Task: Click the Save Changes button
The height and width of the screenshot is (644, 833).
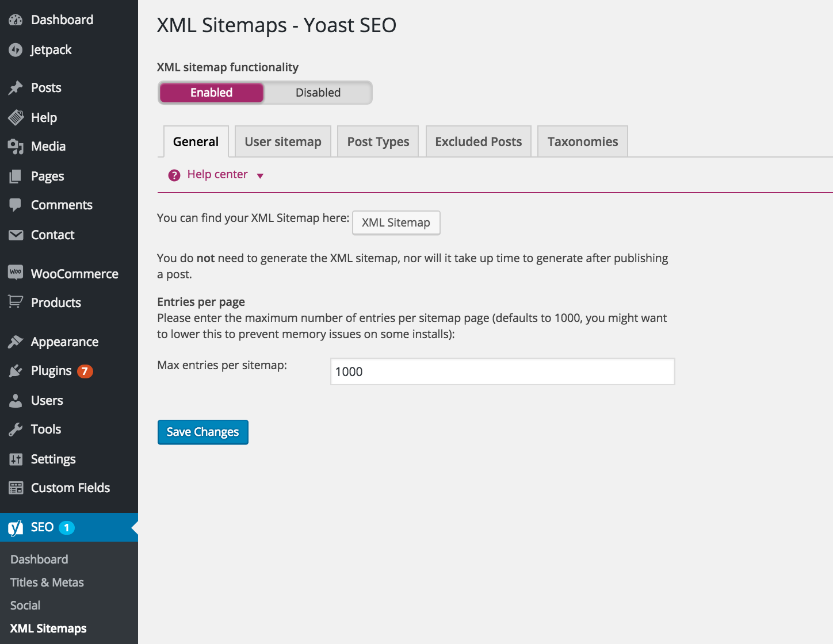Action: point(203,432)
